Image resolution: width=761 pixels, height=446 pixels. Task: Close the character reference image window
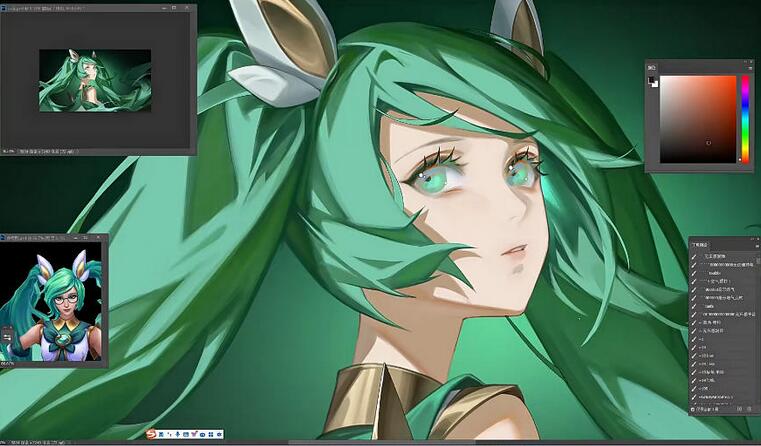tap(101, 238)
